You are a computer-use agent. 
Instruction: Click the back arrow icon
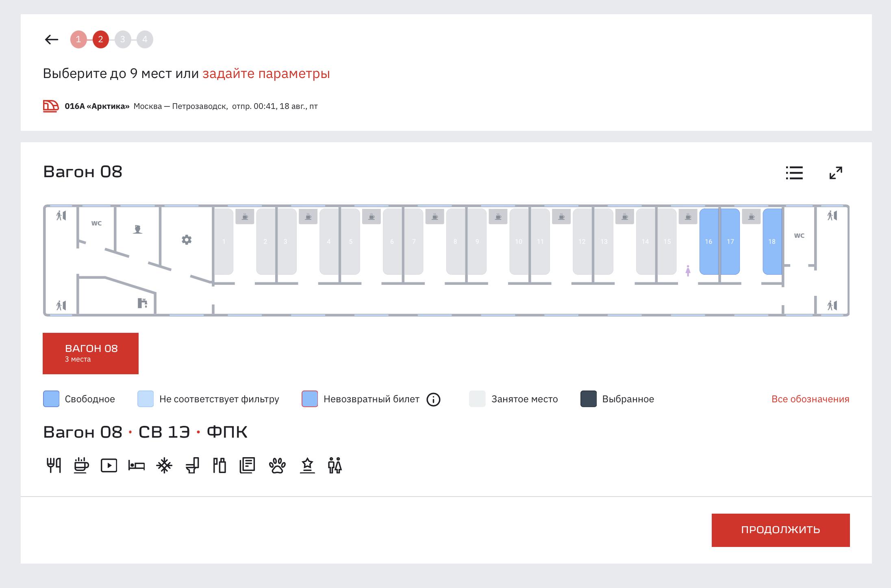coord(52,39)
